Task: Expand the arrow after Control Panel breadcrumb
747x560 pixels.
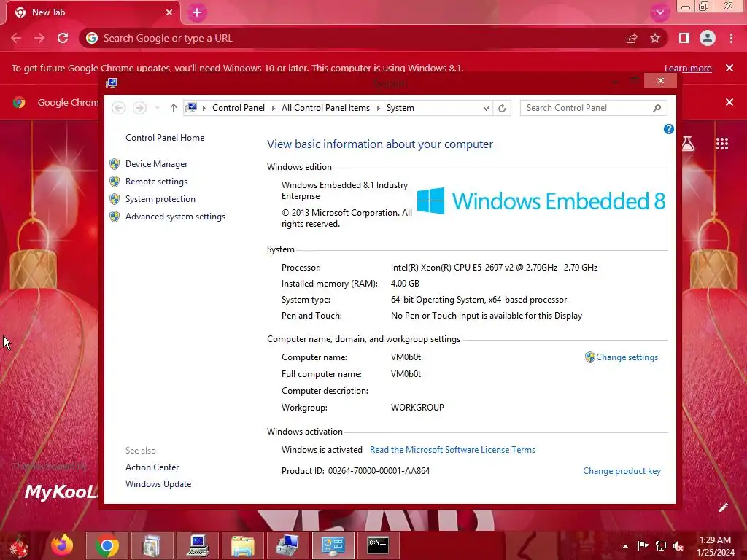Action: 274,108
